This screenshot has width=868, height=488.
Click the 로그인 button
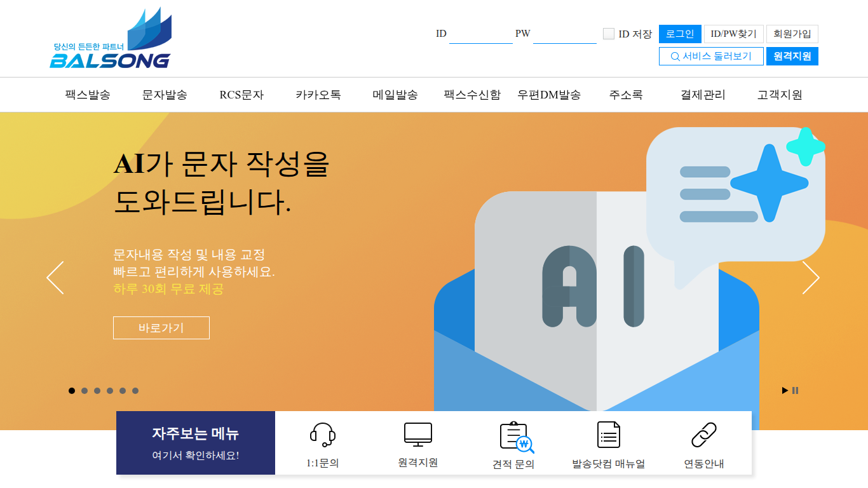pyautogui.click(x=680, y=34)
